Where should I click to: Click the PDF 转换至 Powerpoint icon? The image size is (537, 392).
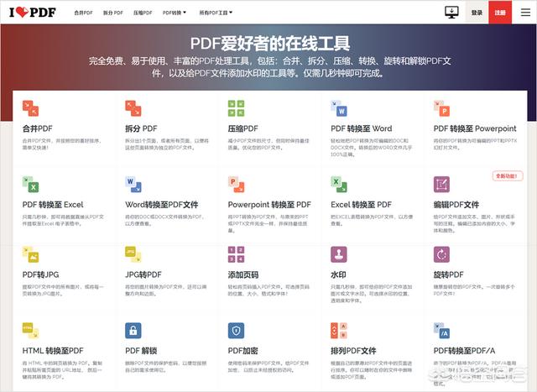[x=442, y=108]
